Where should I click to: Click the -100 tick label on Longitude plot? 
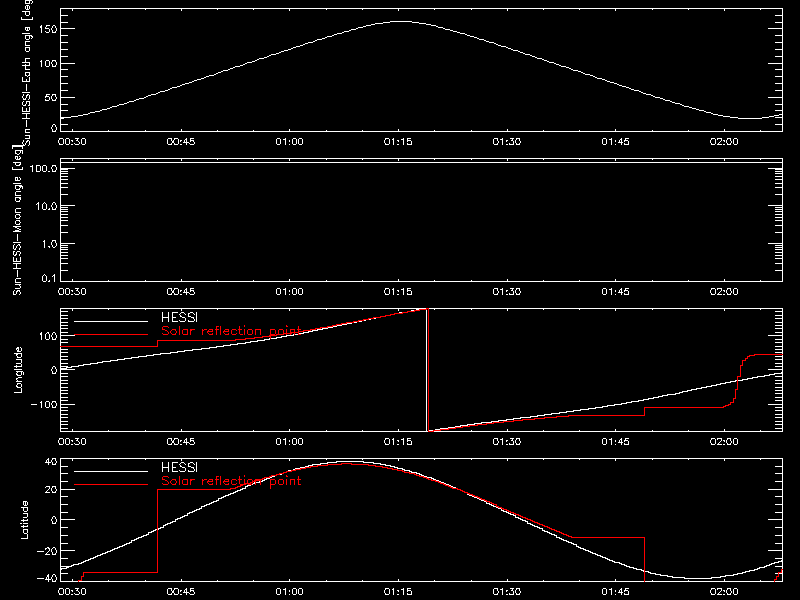point(43,404)
